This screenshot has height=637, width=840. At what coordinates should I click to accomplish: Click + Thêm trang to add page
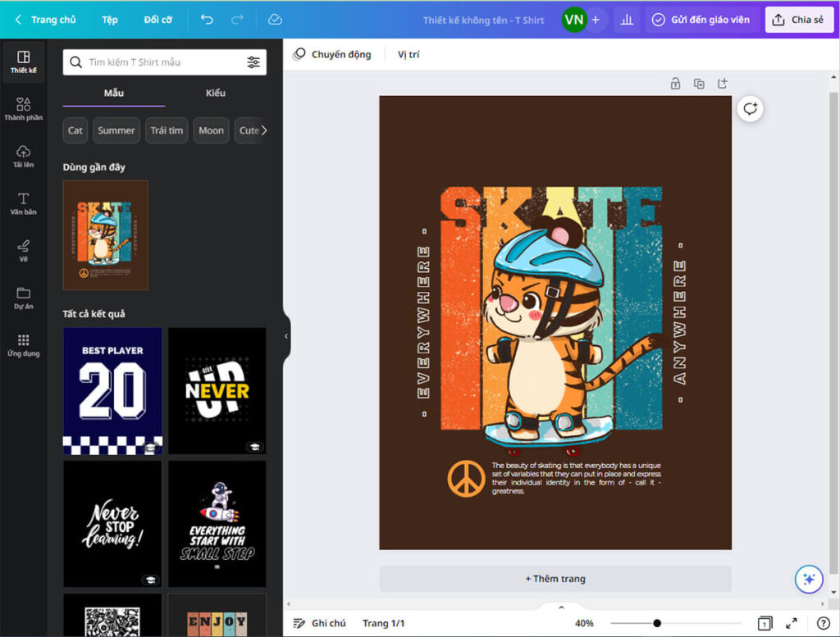pos(555,578)
